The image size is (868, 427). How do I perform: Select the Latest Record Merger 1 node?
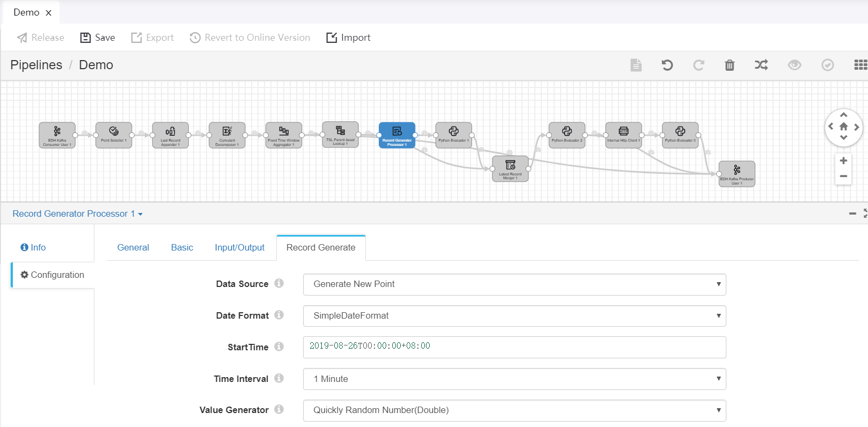click(510, 169)
